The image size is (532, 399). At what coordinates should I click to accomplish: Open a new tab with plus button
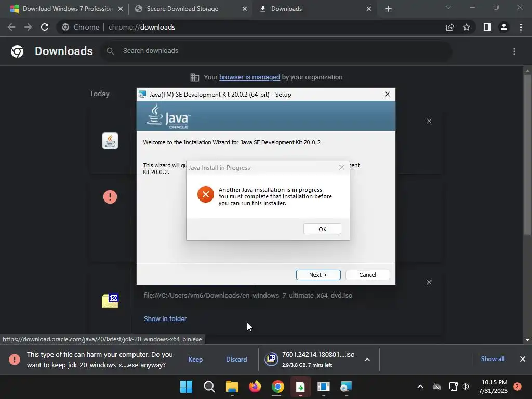click(389, 9)
